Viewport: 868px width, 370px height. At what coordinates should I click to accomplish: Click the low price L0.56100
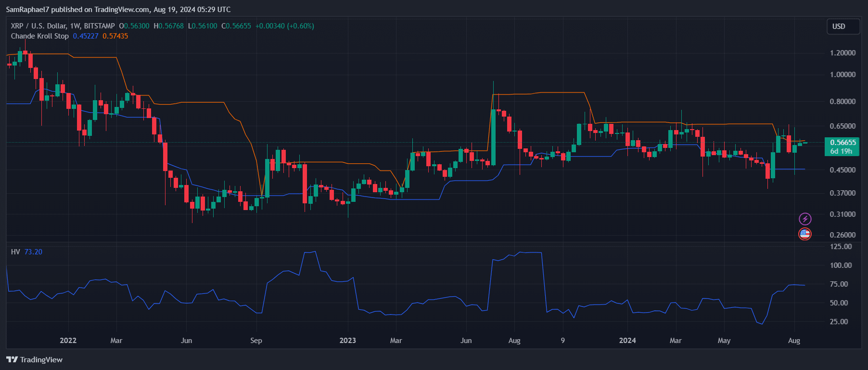coord(203,26)
